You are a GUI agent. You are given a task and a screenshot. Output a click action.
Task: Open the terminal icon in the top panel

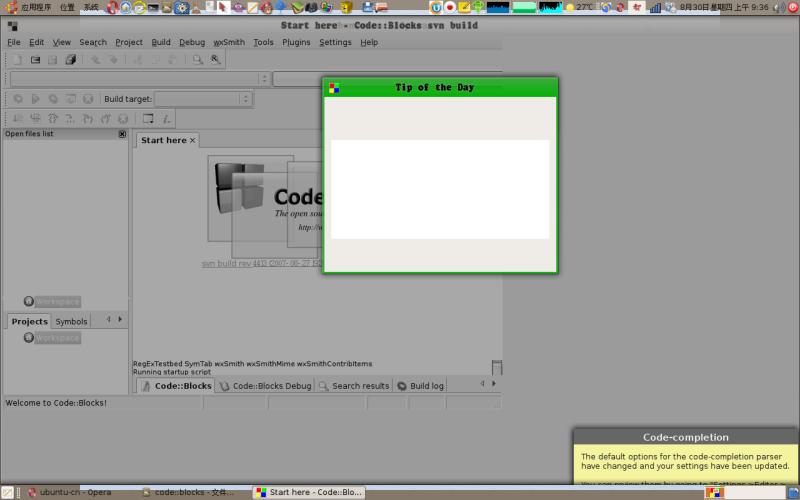pos(153,7)
